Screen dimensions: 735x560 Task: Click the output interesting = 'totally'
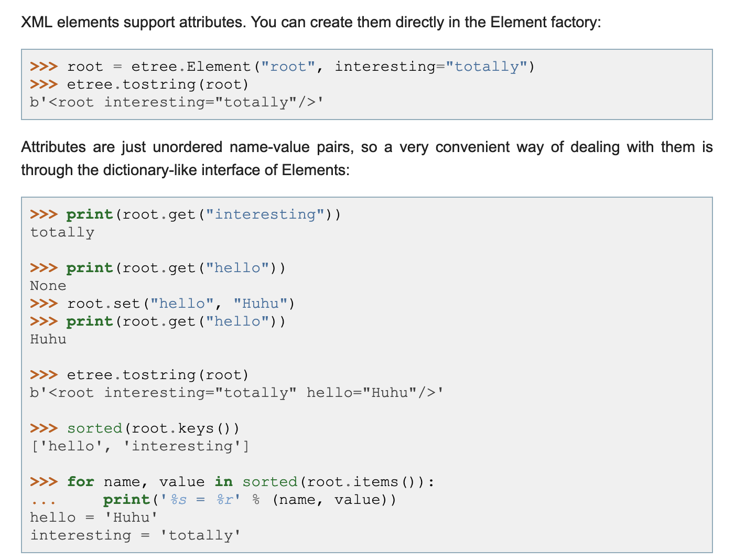coord(135,535)
